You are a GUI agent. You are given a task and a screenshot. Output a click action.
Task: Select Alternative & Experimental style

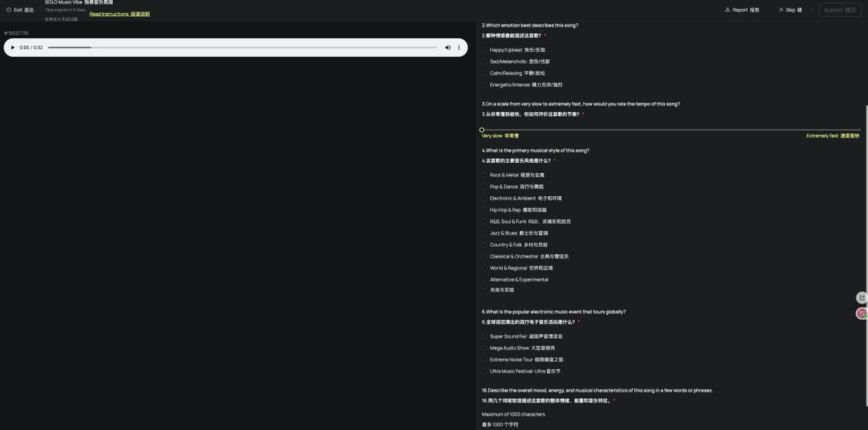485,285
